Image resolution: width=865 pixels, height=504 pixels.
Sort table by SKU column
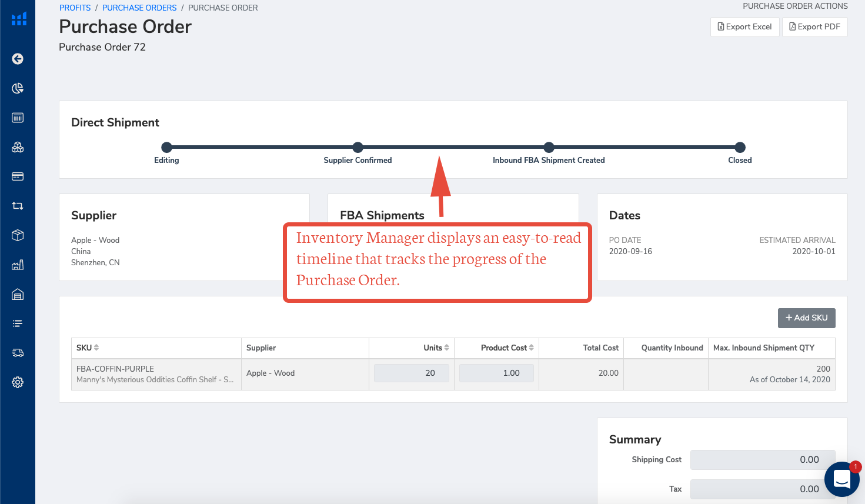(88, 348)
